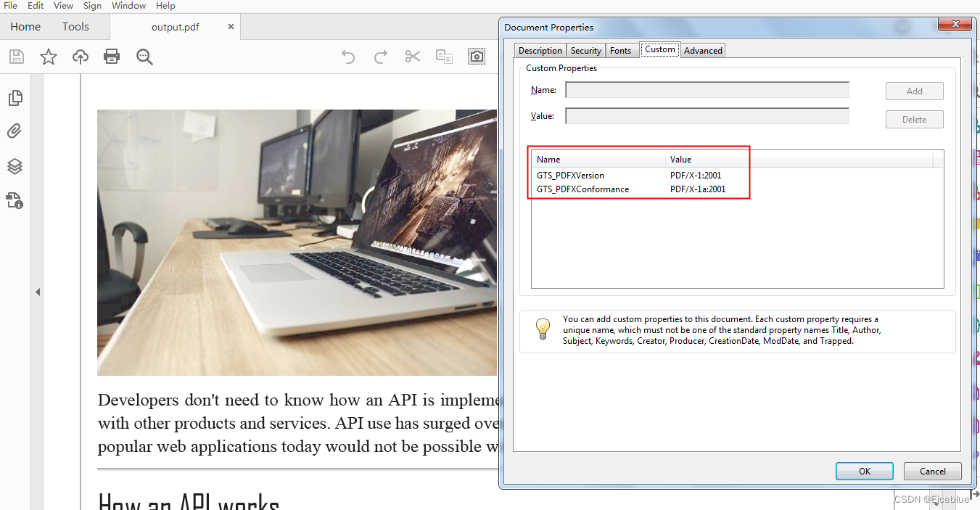Image resolution: width=980 pixels, height=510 pixels.
Task: Click the Undo arrow icon
Action: pyautogui.click(x=348, y=57)
